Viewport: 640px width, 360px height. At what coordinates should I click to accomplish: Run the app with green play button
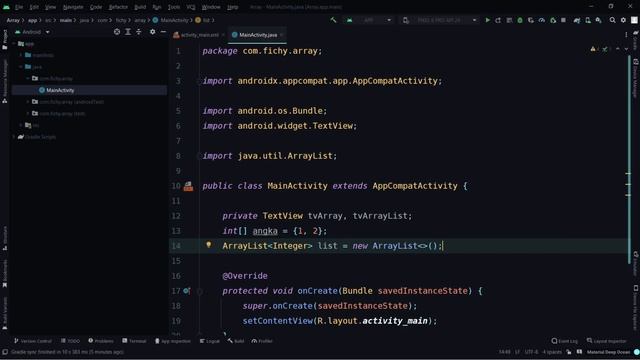pos(487,20)
